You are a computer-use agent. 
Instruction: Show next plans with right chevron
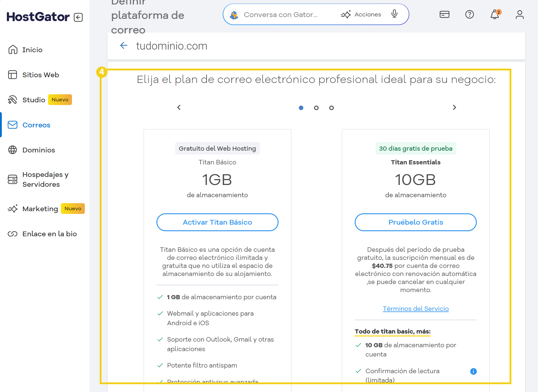click(454, 107)
